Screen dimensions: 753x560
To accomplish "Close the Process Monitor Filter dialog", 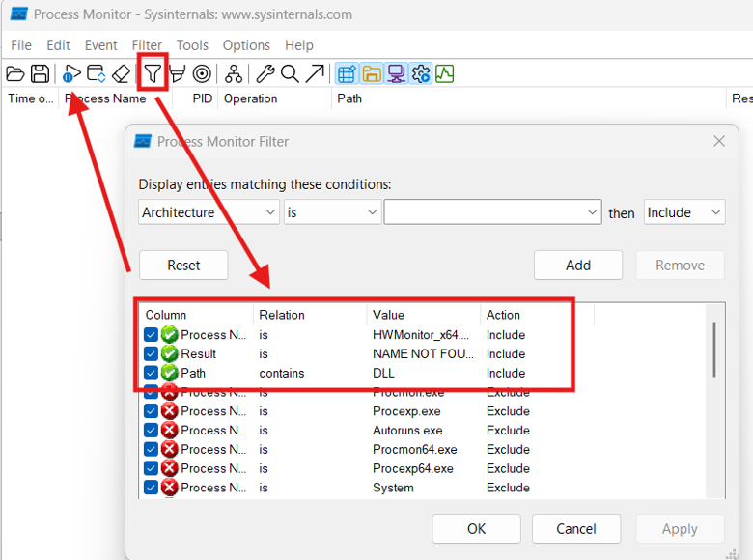I will point(719,141).
